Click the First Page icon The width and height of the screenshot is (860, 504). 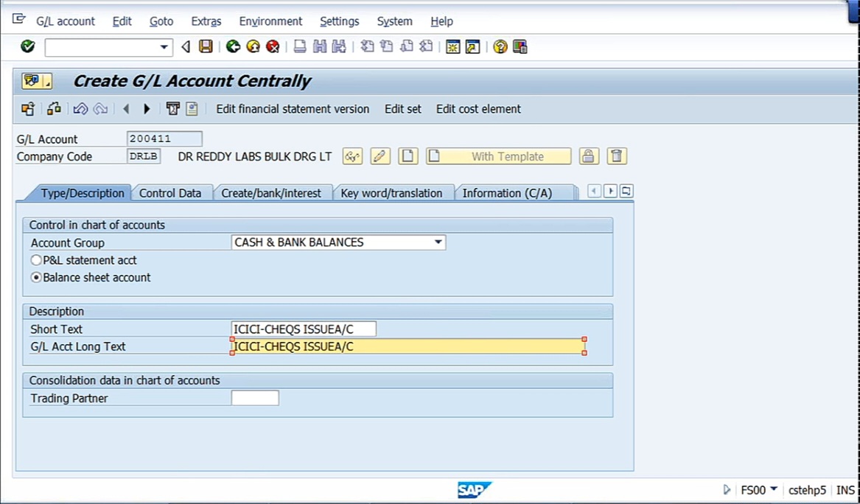click(x=367, y=46)
